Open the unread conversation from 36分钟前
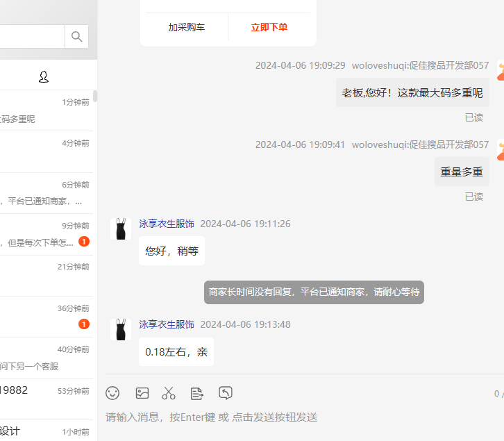Screen dimensions: 504x441 point(45,317)
